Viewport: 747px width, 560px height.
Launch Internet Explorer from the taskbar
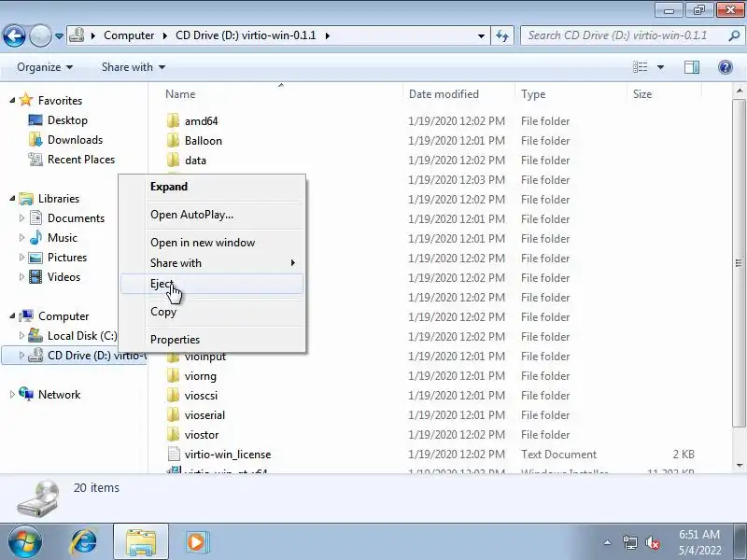(84, 542)
